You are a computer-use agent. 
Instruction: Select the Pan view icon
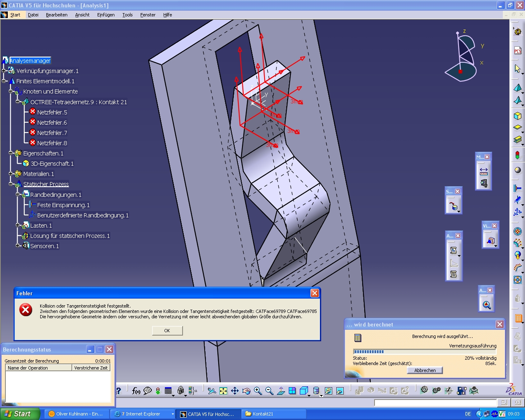coord(235,391)
